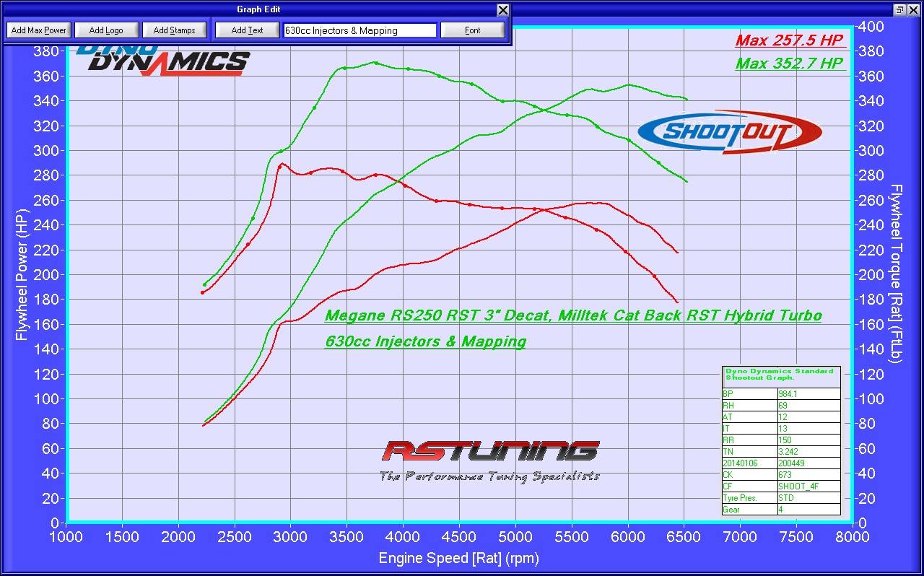Click the green '630cc Injectors & Mapping' annotation
Image resolution: width=924 pixels, height=576 pixels.
pyautogui.click(x=425, y=341)
